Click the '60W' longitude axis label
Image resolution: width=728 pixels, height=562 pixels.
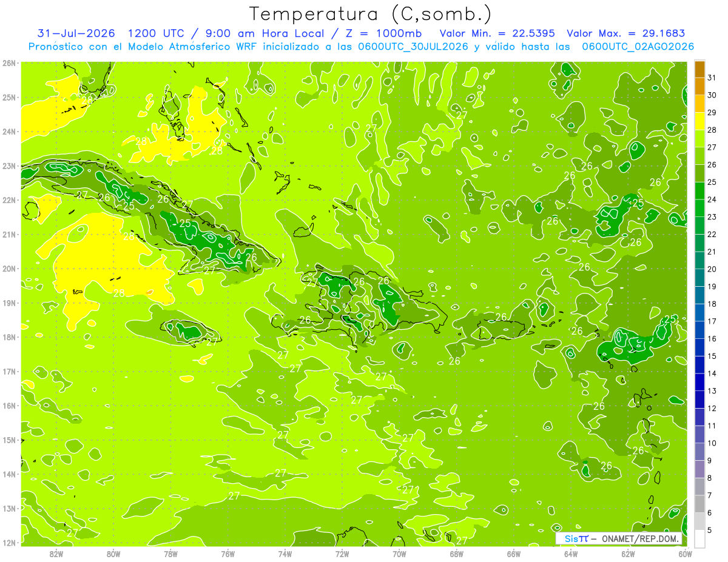(686, 554)
